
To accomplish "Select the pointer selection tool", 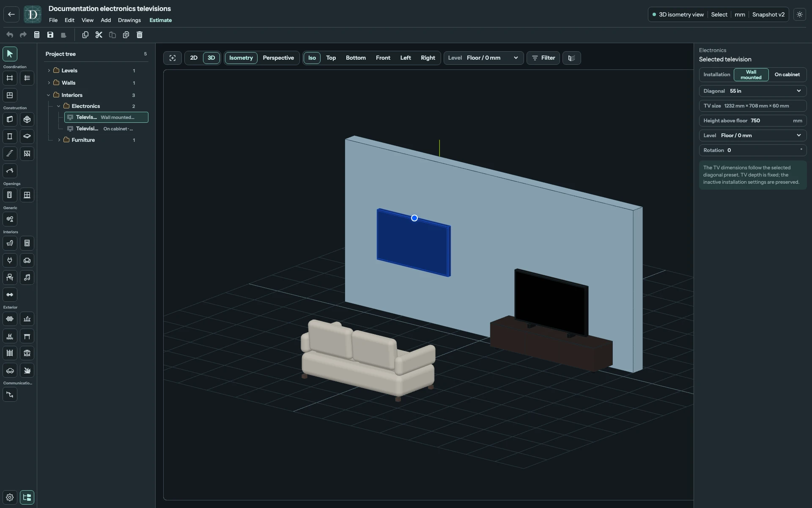I will point(10,54).
